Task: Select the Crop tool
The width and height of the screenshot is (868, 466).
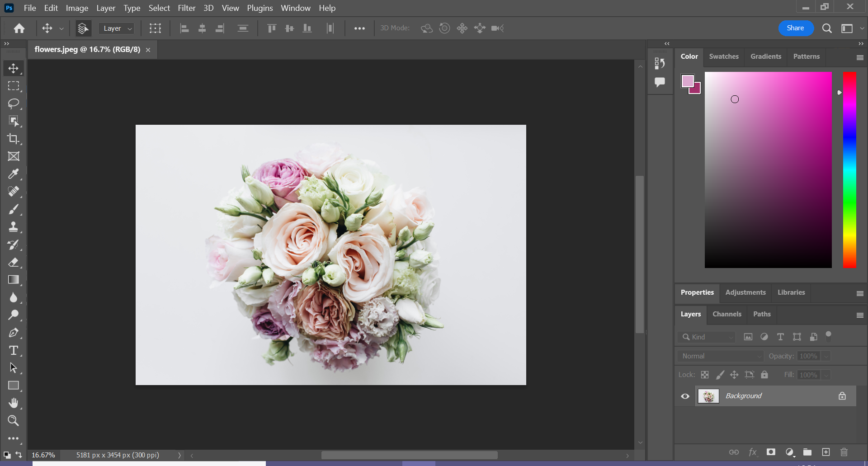Action: tap(14, 139)
